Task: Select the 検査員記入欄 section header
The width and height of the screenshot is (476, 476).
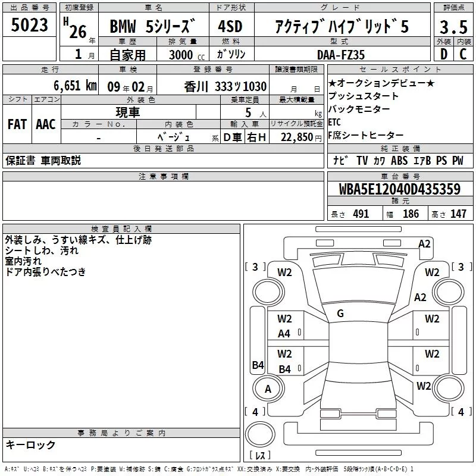Action: coord(121,228)
